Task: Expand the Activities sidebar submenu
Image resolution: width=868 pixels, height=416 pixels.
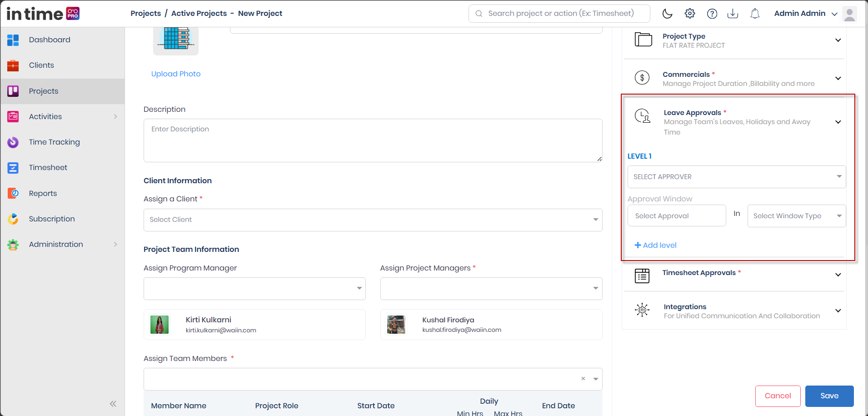Action: [115, 117]
